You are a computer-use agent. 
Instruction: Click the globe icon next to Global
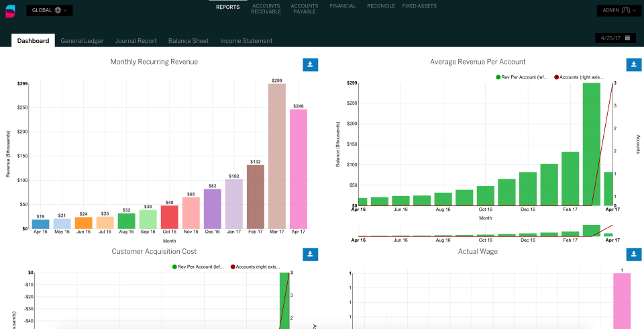coord(58,10)
